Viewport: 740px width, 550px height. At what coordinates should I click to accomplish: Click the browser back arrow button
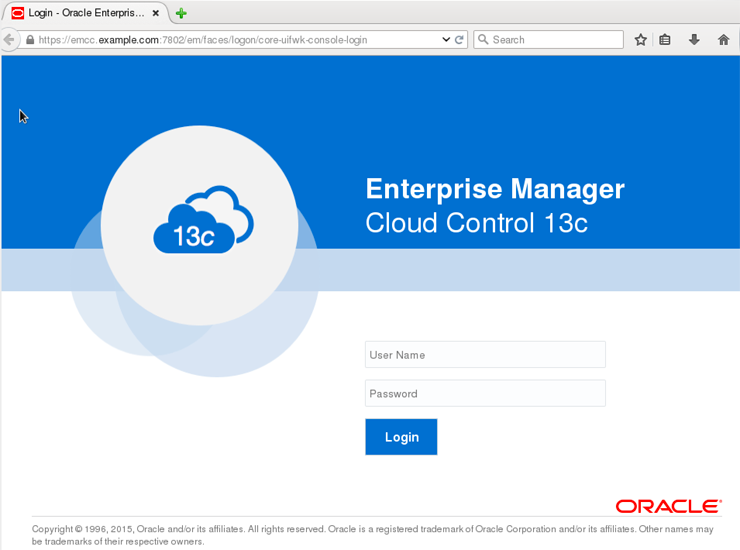(x=9, y=40)
